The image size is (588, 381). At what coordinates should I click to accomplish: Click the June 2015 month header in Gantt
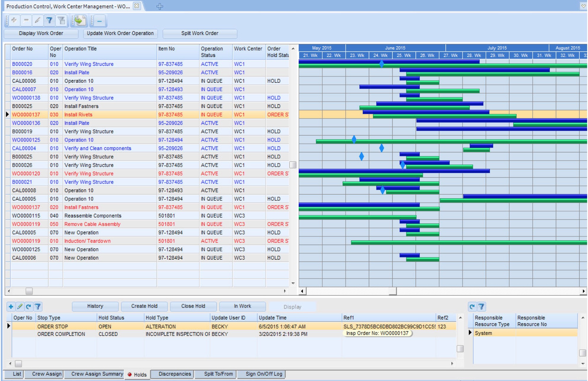395,48
